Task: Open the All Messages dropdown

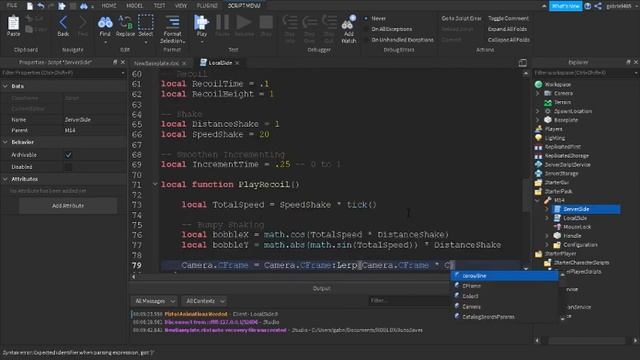Action: [x=154, y=301]
